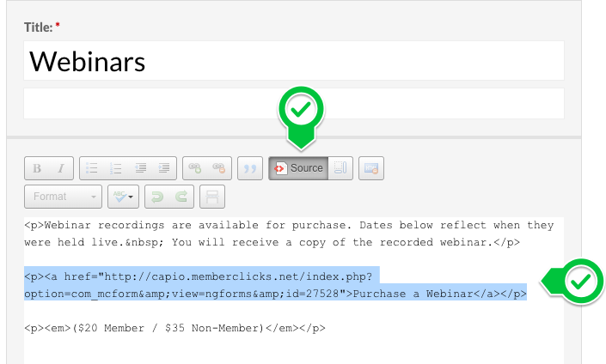This screenshot has width=606, height=364.
Task: Increase indent of the text
Action: click(164, 168)
